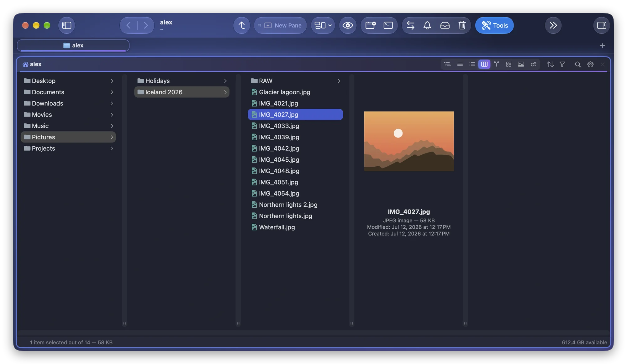Change sort order with arrows icon
The height and width of the screenshot is (364, 627).
[x=550, y=64]
